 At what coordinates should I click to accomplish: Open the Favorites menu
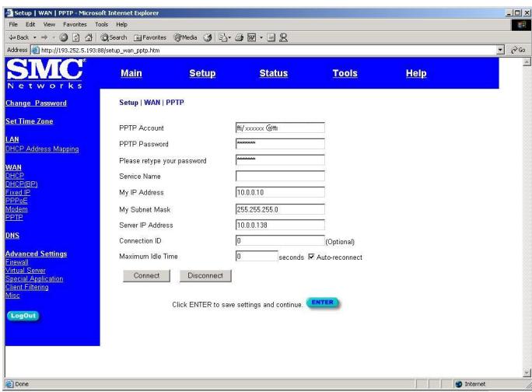75,24
